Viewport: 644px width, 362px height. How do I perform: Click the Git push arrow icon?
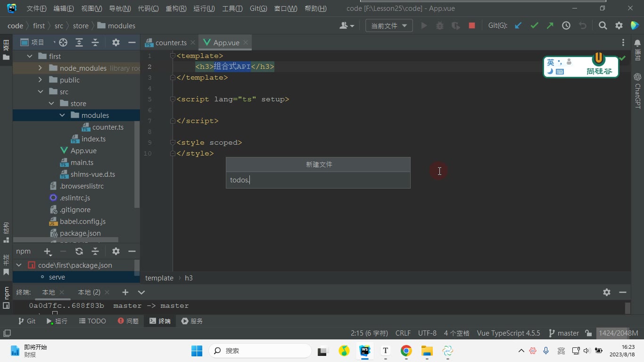pos(550,26)
